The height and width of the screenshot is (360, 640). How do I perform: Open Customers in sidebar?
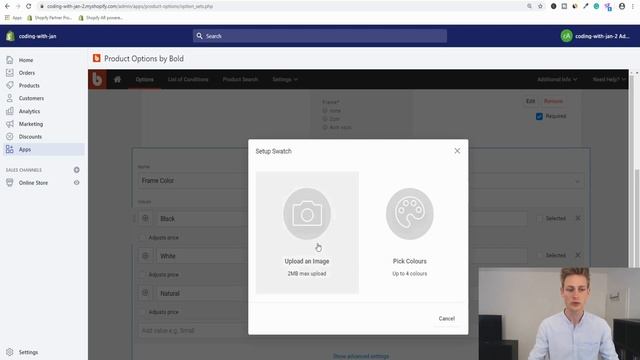pos(31,98)
